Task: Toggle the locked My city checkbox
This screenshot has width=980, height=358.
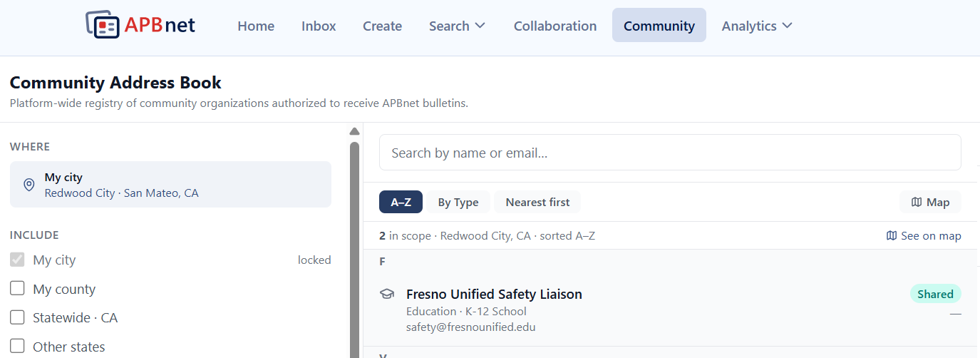Action: click(17, 260)
